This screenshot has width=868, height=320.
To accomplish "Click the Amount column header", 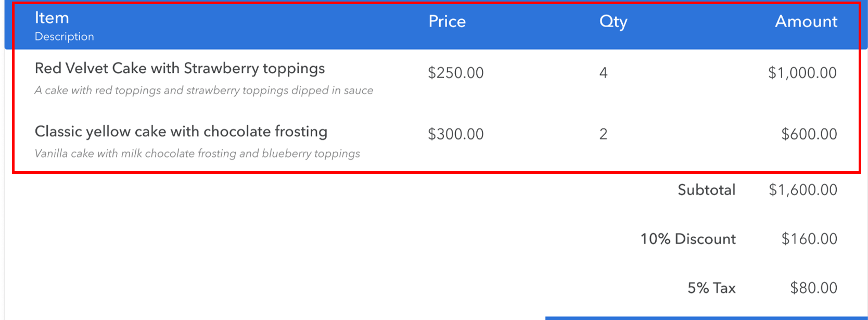I will click(806, 21).
